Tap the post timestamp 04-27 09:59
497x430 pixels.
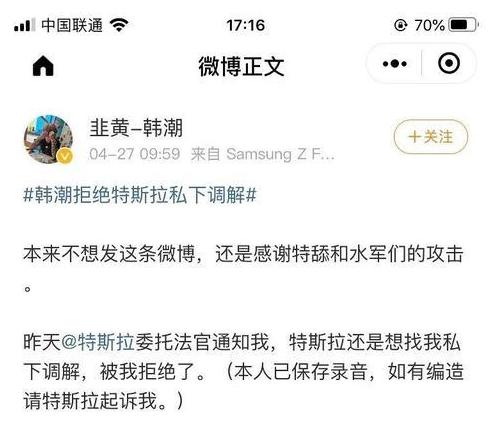pos(135,154)
